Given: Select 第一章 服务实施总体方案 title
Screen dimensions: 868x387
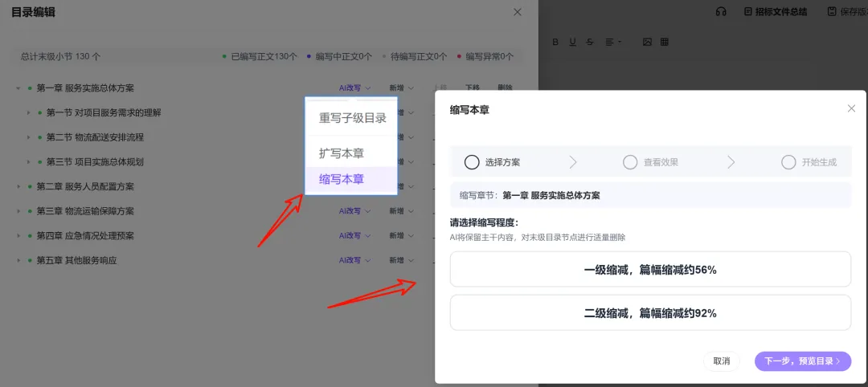Looking at the screenshot, I should point(85,88).
